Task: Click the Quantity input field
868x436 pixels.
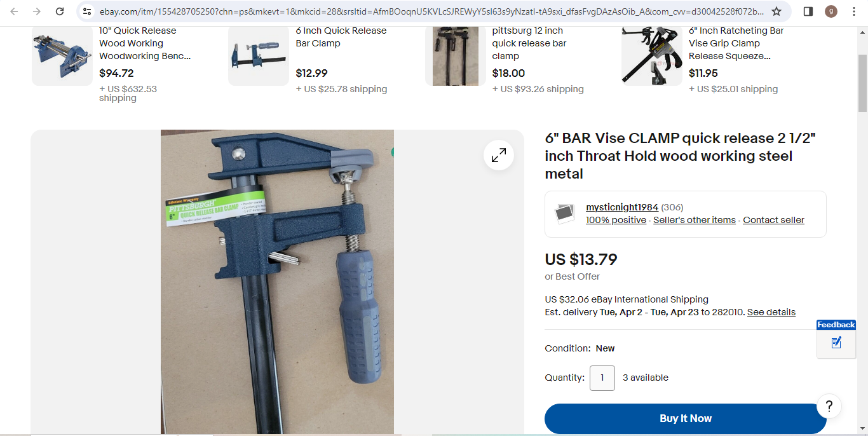Action: pyautogui.click(x=602, y=378)
